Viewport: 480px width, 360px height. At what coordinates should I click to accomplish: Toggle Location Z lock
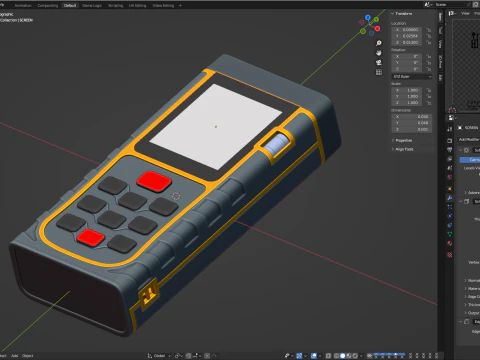click(429, 42)
